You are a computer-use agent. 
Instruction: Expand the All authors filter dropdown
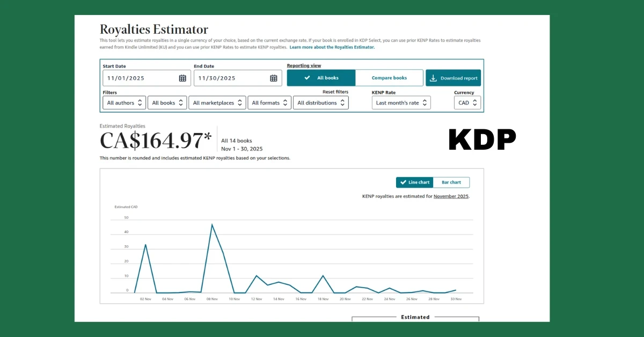pos(124,103)
